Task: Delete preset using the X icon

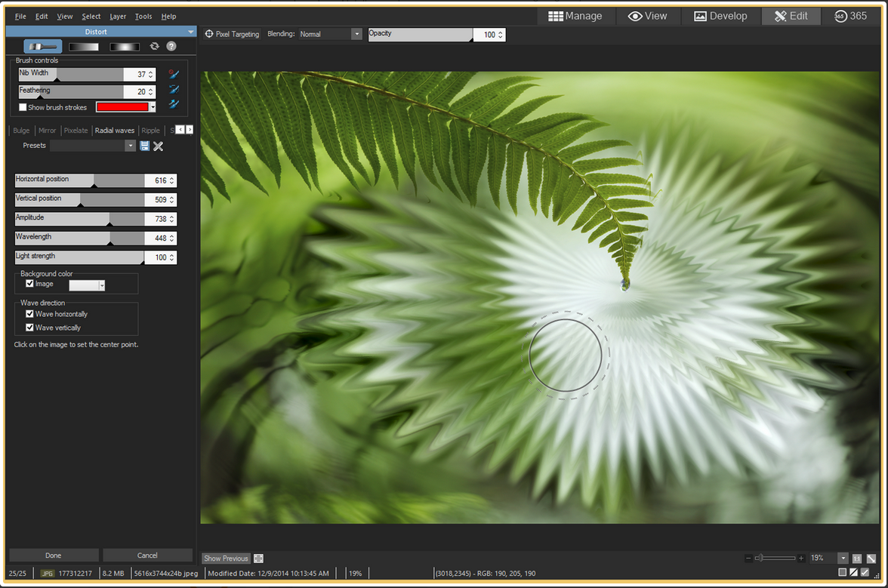Action: [158, 146]
